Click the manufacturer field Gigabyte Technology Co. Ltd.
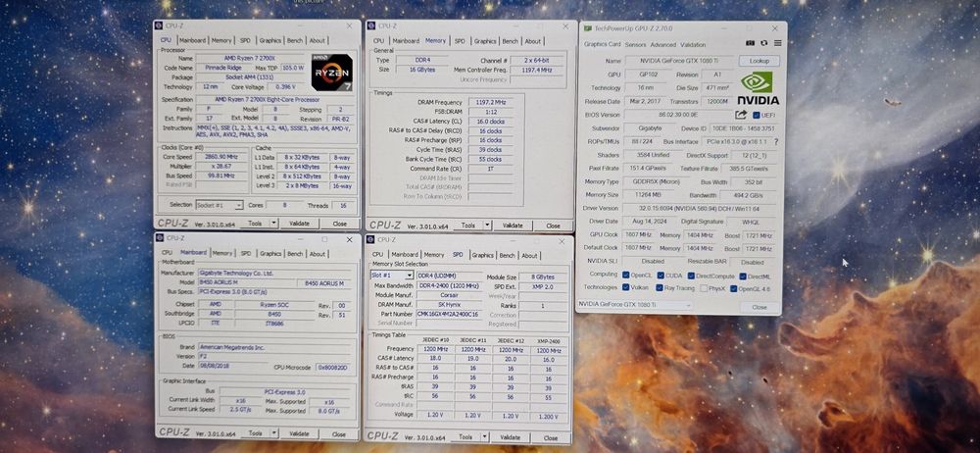Screen dimensions: 980x453 273,274
